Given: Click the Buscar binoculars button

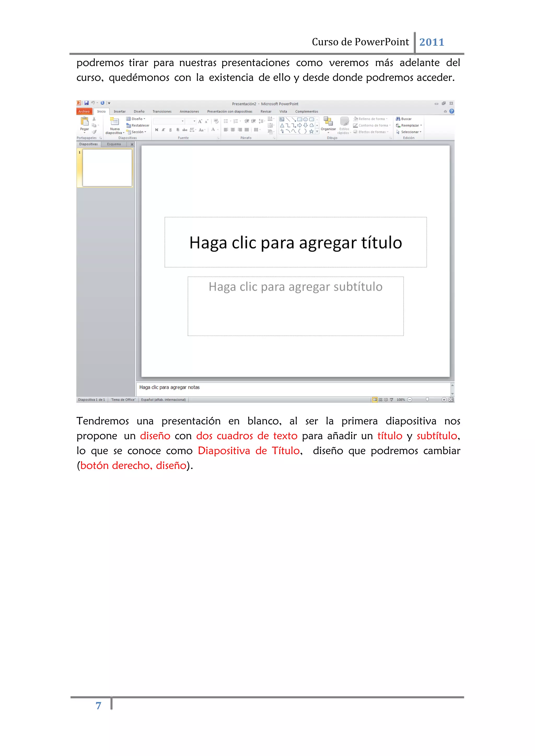Looking at the screenshot, I should 404,119.
